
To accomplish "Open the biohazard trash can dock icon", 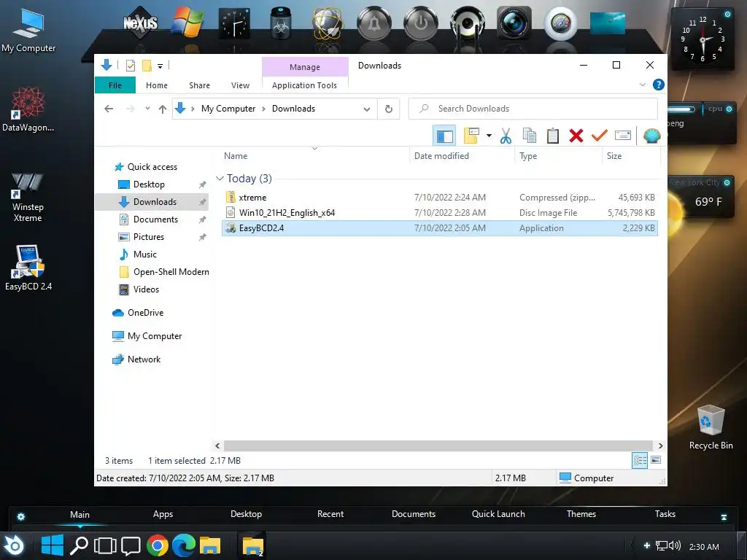I will [281, 23].
